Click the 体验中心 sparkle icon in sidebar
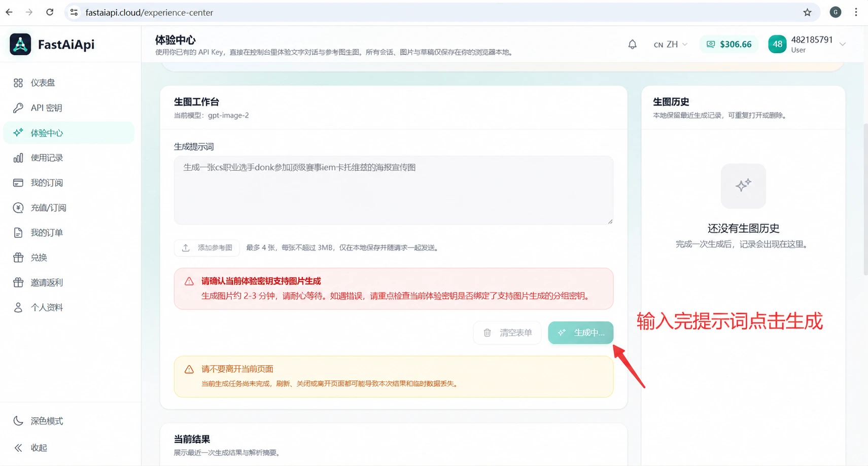Screen dimensions: 868x466 pyautogui.click(x=18, y=132)
